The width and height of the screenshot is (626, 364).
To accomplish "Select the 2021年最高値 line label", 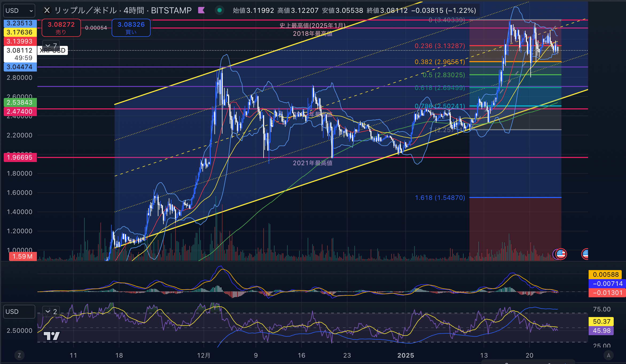I will 312,163.
